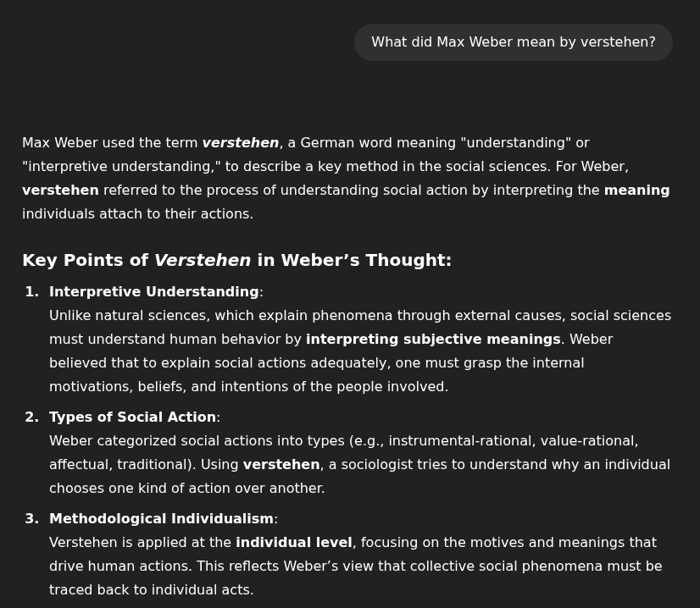The image size is (700, 608).
Task: Click the bold word "meaning" in the intro paragraph
Action: pos(636,191)
